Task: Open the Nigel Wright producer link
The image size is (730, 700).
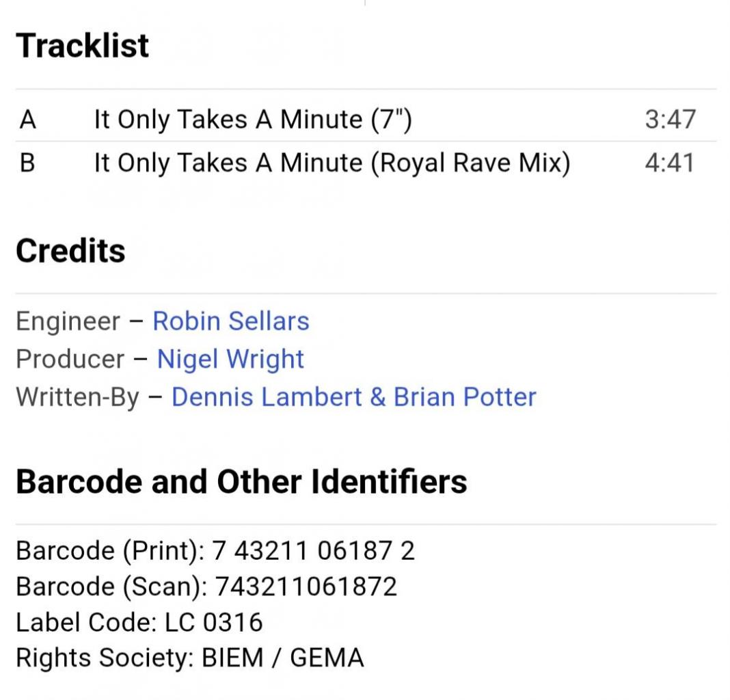Action: pos(230,360)
